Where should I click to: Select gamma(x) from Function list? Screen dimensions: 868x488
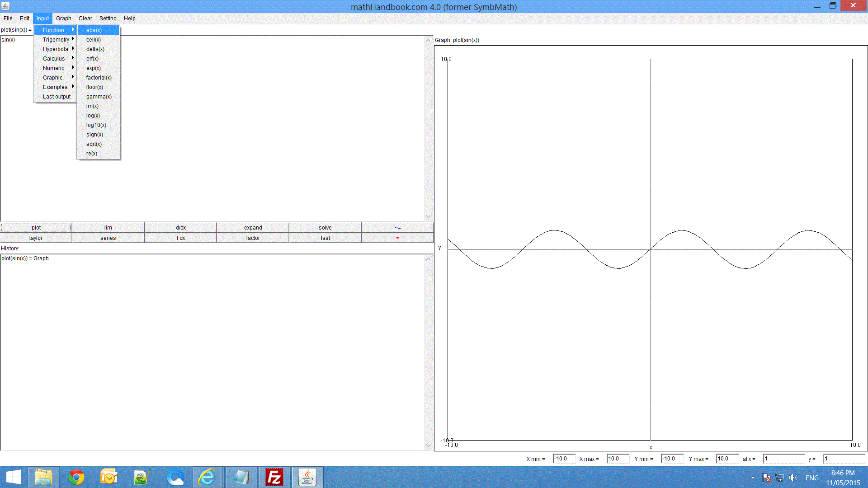point(99,97)
